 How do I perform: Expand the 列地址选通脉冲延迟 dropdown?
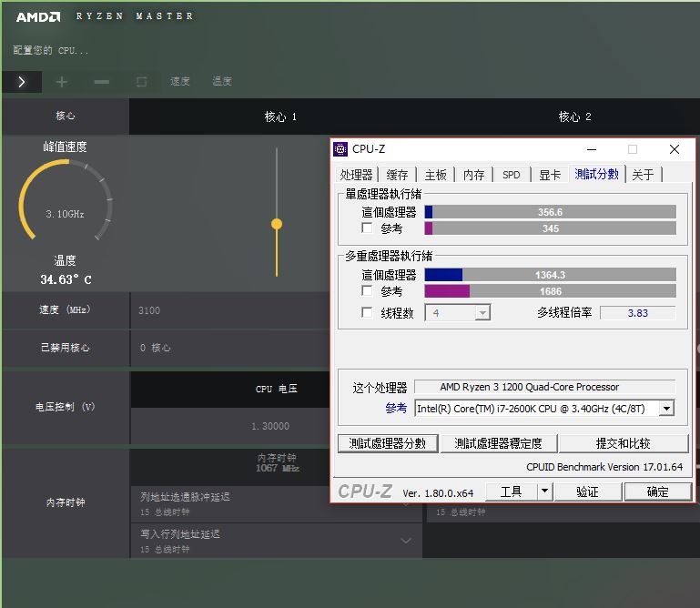[x=406, y=503]
